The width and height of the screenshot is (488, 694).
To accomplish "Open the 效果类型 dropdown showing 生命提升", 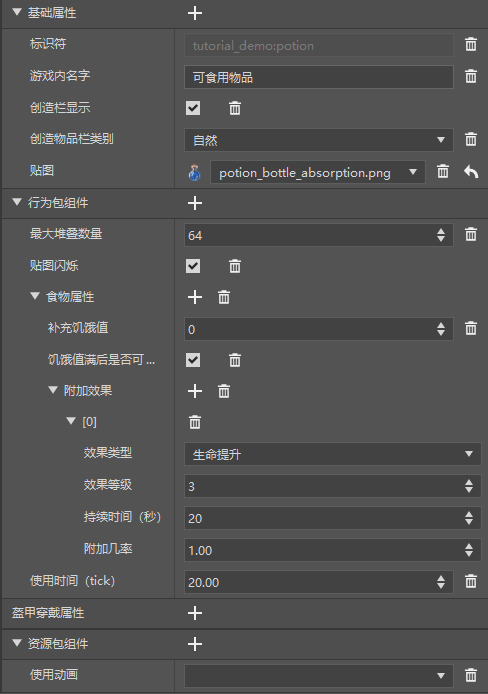I will point(333,454).
